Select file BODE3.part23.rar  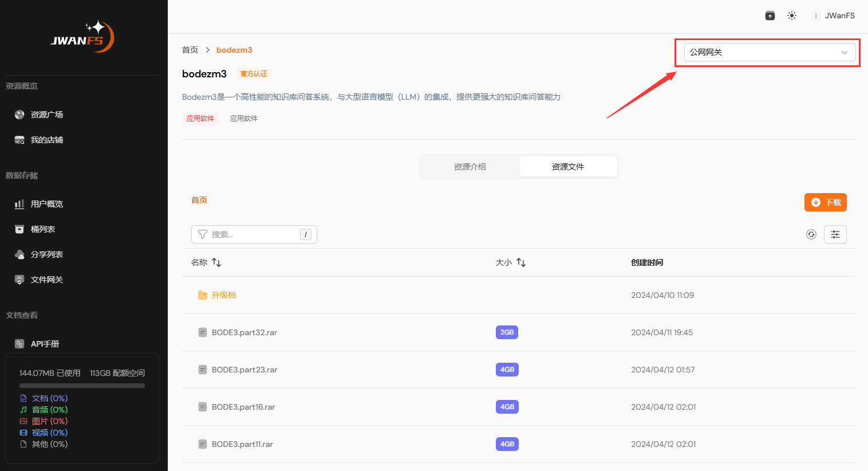pyautogui.click(x=244, y=370)
